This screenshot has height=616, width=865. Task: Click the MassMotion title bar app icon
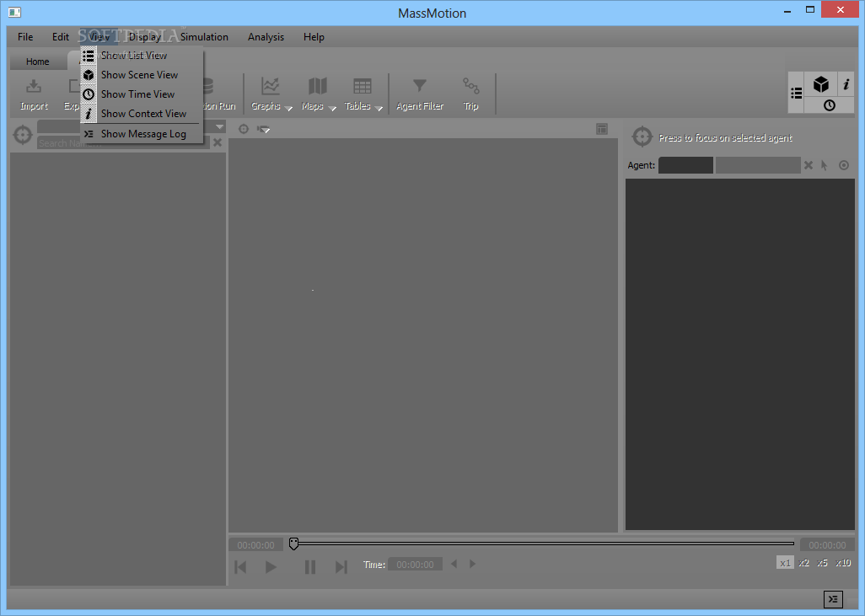tap(14, 12)
